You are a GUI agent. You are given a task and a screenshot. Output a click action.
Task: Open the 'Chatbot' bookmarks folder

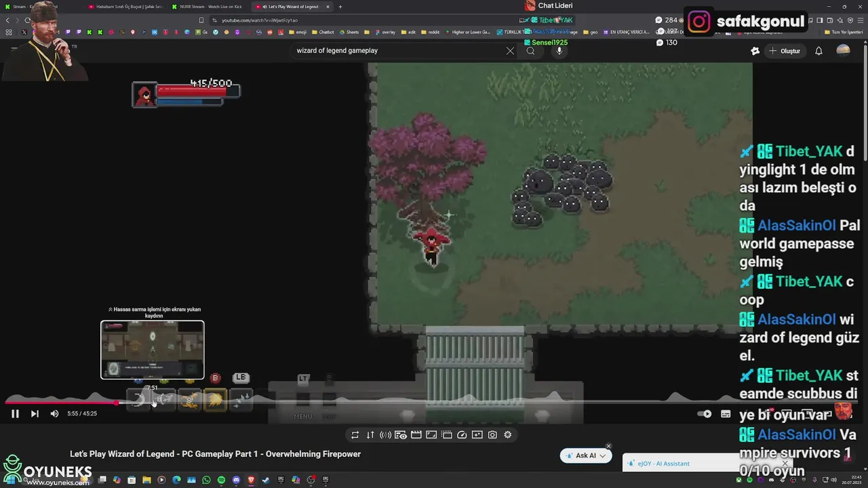pyautogui.click(x=322, y=32)
